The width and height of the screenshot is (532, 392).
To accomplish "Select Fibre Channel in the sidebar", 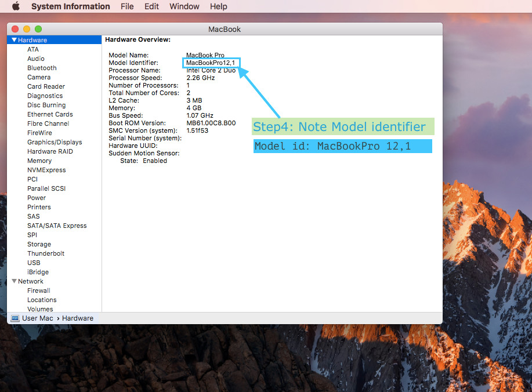I will pos(48,124).
